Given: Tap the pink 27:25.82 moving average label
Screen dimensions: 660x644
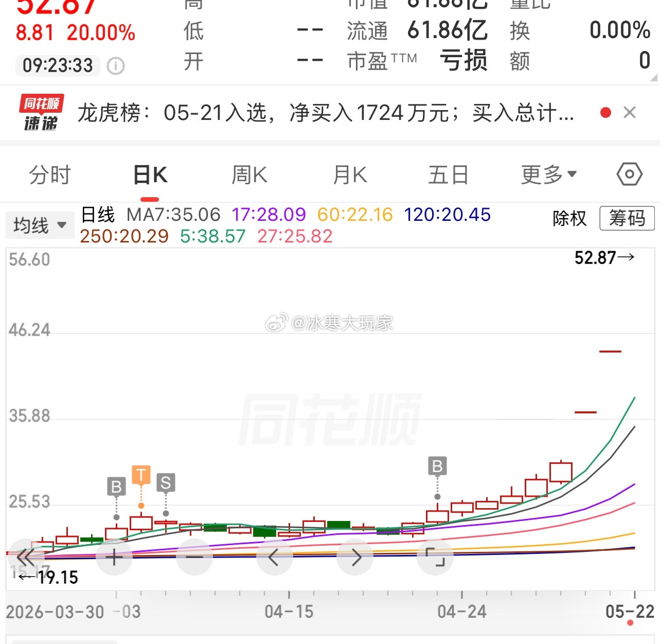Looking at the screenshot, I should 295,236.
